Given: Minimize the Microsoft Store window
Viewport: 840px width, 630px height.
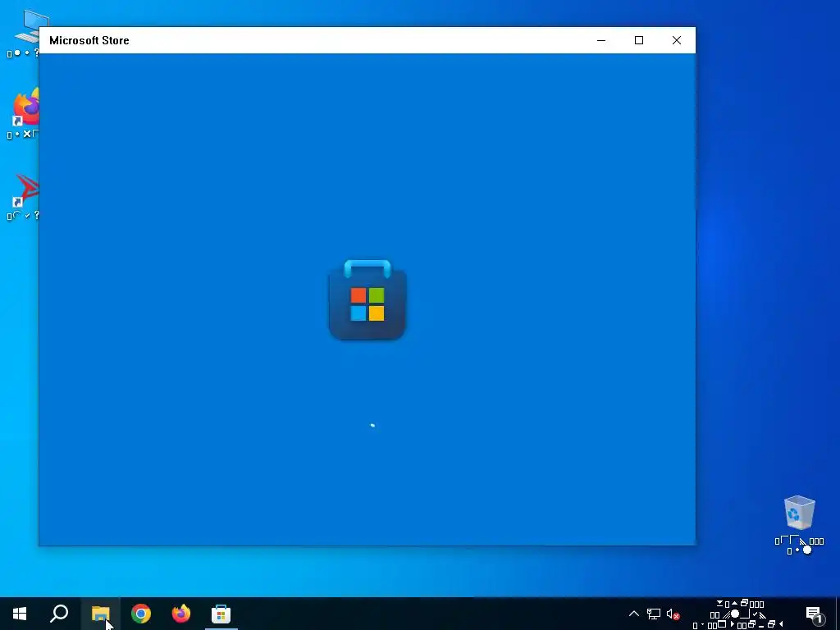Looking at the screenshot, I should click(x=601, y=40).
